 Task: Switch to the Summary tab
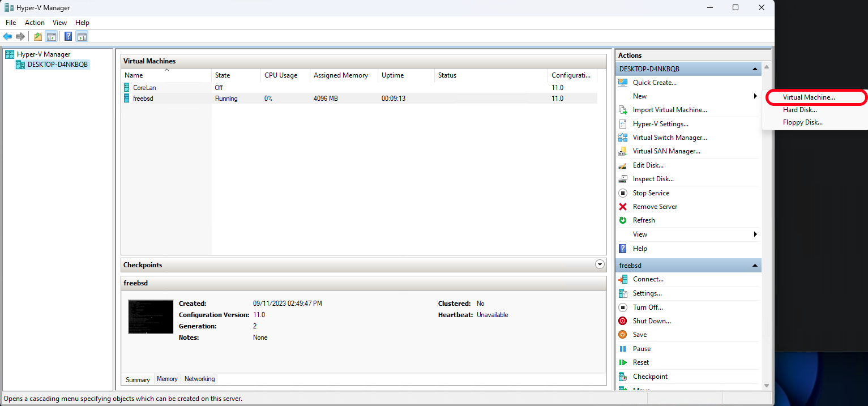coord(138,380)
